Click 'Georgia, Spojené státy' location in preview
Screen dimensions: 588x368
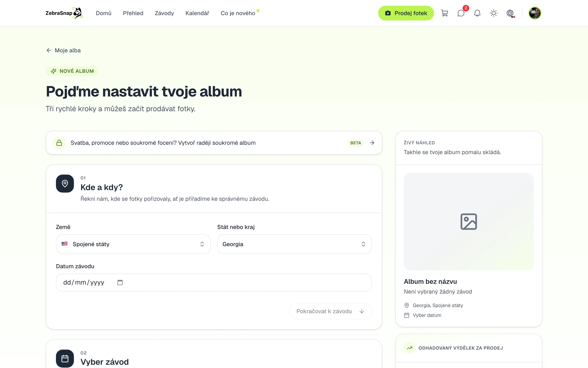pyautogui.click(x=438, y=305)
